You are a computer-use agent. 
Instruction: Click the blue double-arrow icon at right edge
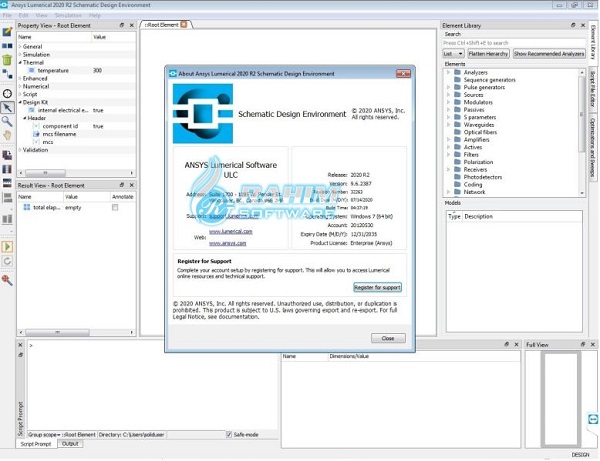(x=593, y=419)
